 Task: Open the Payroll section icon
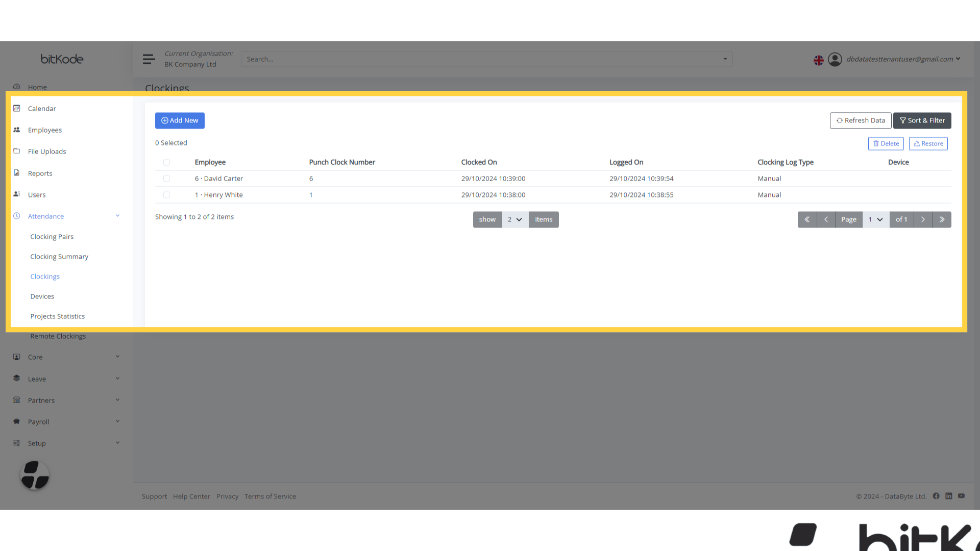click(17, 421)
